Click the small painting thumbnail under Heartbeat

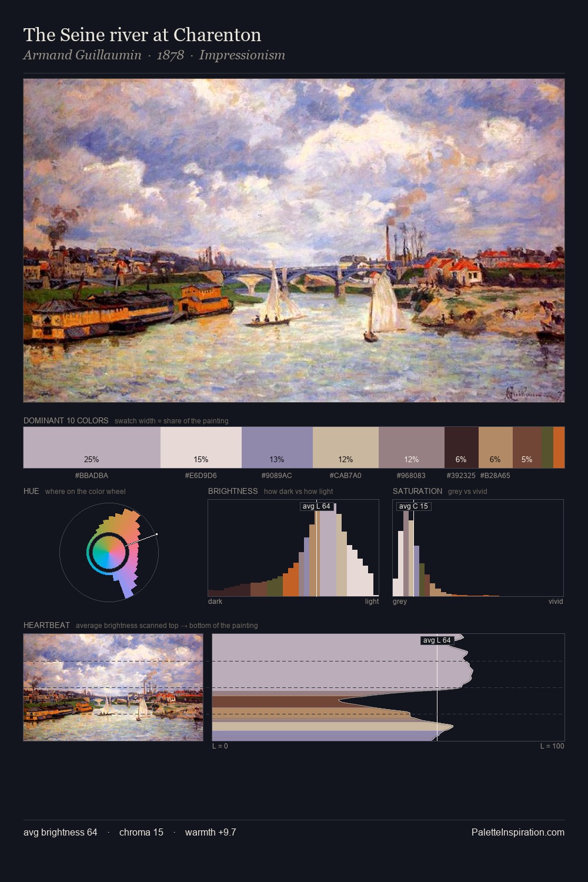pyautogui.click(x=113, y=687)
